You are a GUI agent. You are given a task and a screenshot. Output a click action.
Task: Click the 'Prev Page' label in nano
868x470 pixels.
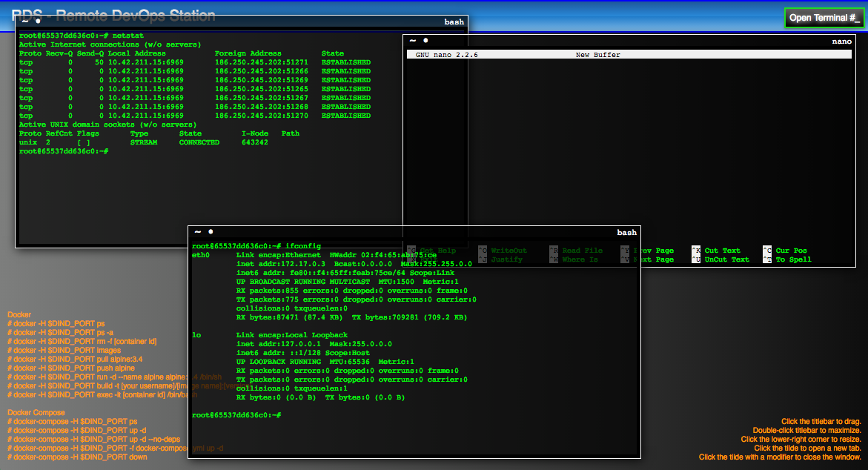coord(654,251)
